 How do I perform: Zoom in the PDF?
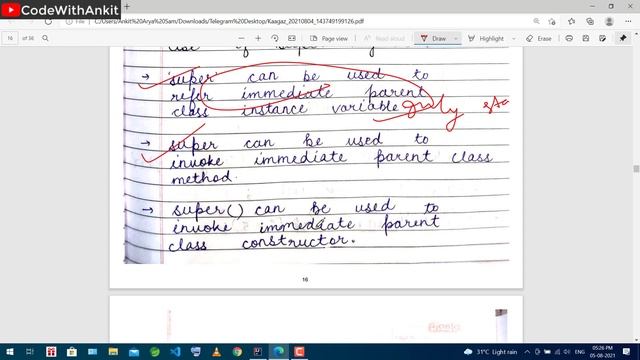tap(258, 38)
